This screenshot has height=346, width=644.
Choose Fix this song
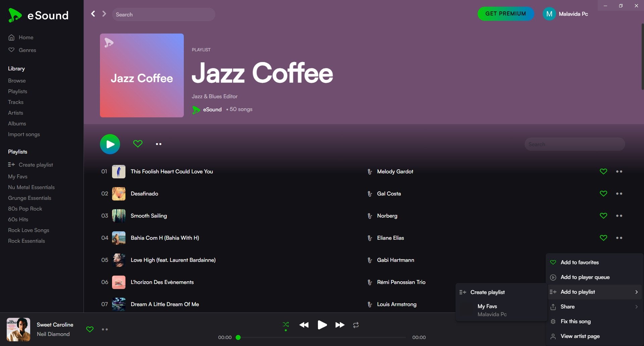point(594,321)
